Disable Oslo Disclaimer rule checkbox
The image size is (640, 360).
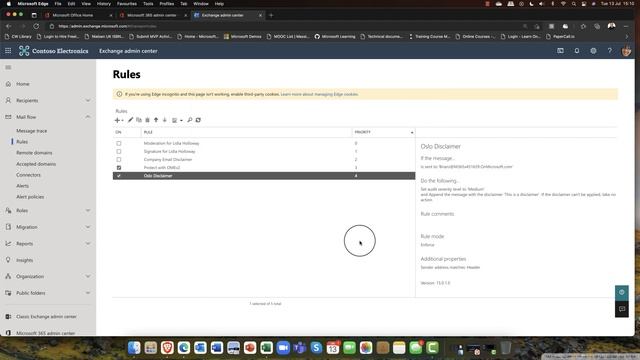119,176
